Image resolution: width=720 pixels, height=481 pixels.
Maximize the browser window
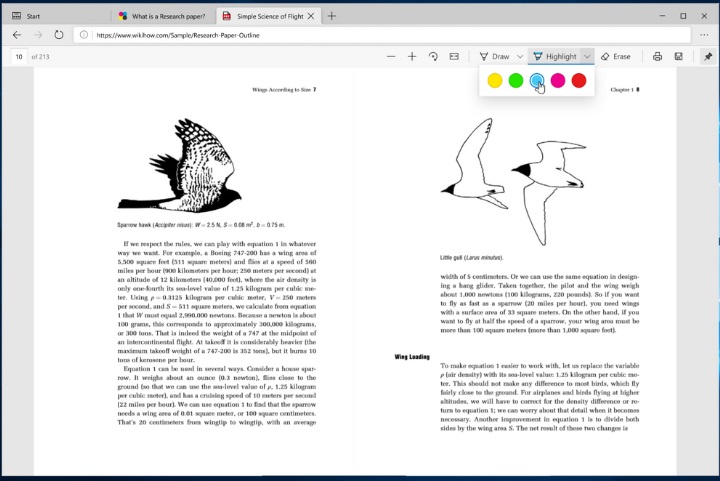pos(683,16)
